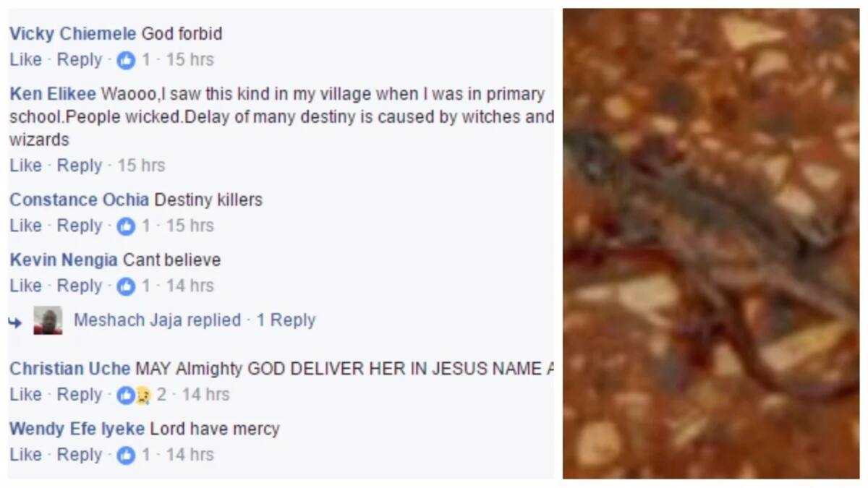868x488 pixels.
Task: Open the like reaction icon under Constance Ochia's comment
Action: pos(126,226)
